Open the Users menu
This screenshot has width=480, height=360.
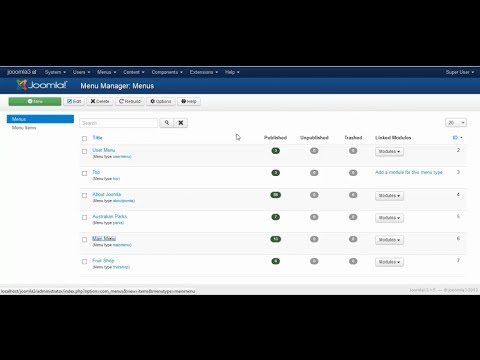coord(81,72)
